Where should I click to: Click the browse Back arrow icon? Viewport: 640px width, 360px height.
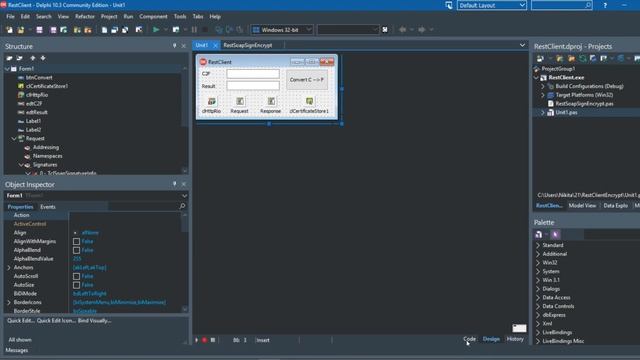coord(402,29)
